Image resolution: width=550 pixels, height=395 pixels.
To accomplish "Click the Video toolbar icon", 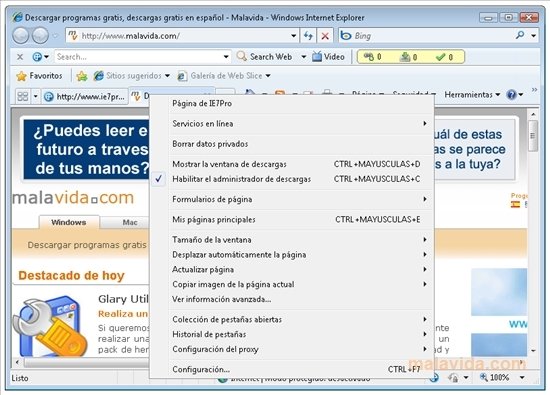I will pos(328,56).
